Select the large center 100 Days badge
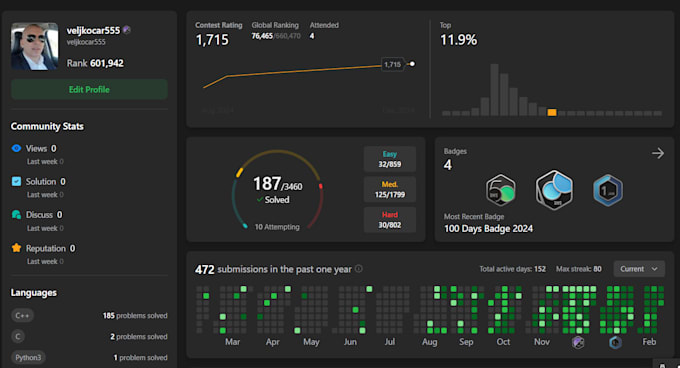Screen dimensions: 680x368 pos(554,190)
